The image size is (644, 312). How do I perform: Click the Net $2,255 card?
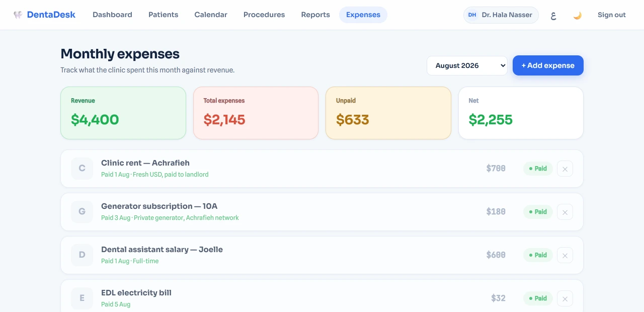(521, 113)
